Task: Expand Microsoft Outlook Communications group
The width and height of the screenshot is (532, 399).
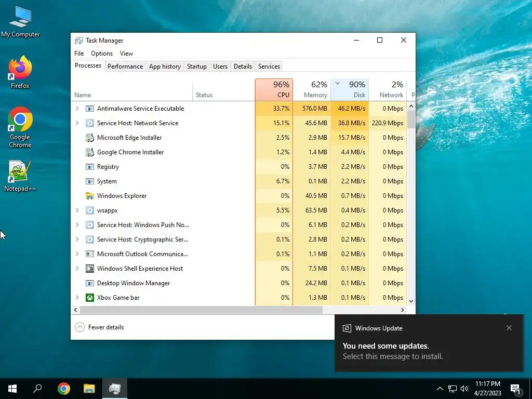Action: pyautogui.click(x=77, y=254)
